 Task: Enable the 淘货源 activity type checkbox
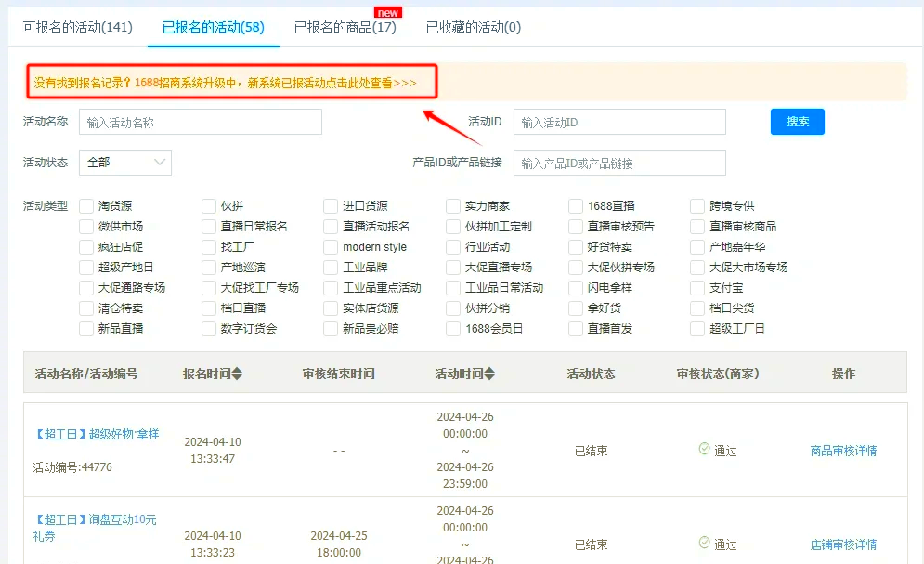tap(85, 205)
